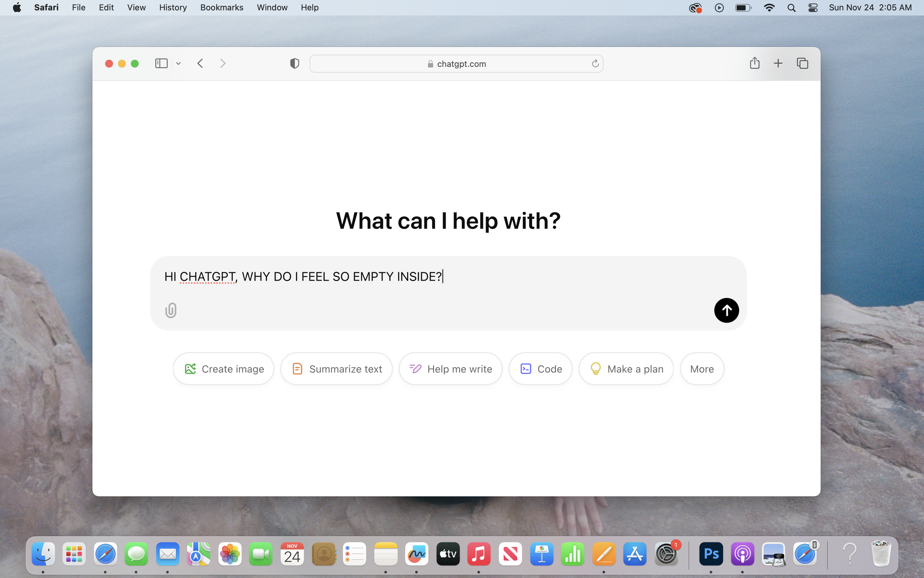Viewport: 924px width, 578px height.
Task: Open the Safari application menu
Action: pos(46,7)
